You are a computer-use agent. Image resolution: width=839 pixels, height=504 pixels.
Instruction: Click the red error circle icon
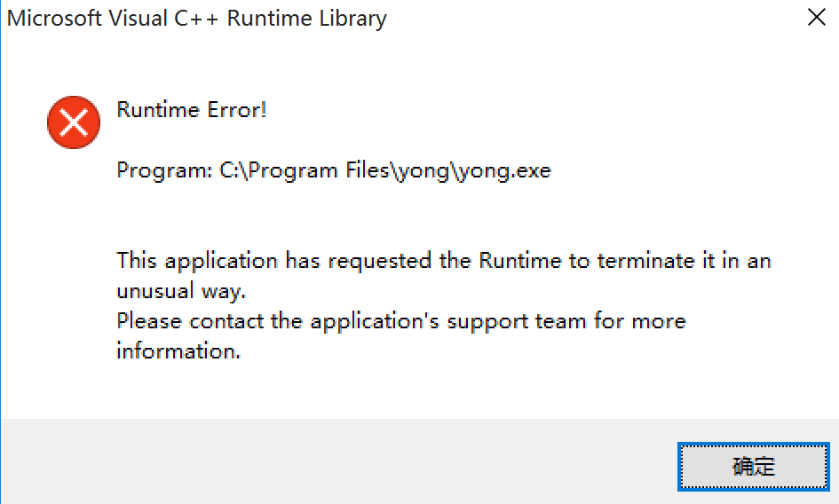pos(74,122)
